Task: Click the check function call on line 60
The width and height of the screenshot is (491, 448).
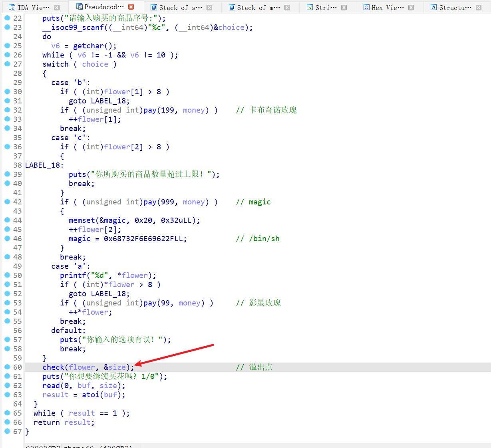Action: (x=53, y=367)
